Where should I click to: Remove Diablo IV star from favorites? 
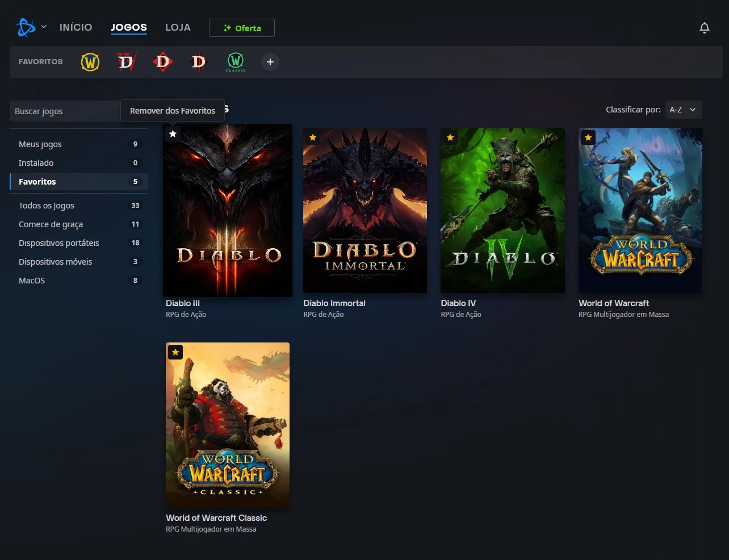450,137
